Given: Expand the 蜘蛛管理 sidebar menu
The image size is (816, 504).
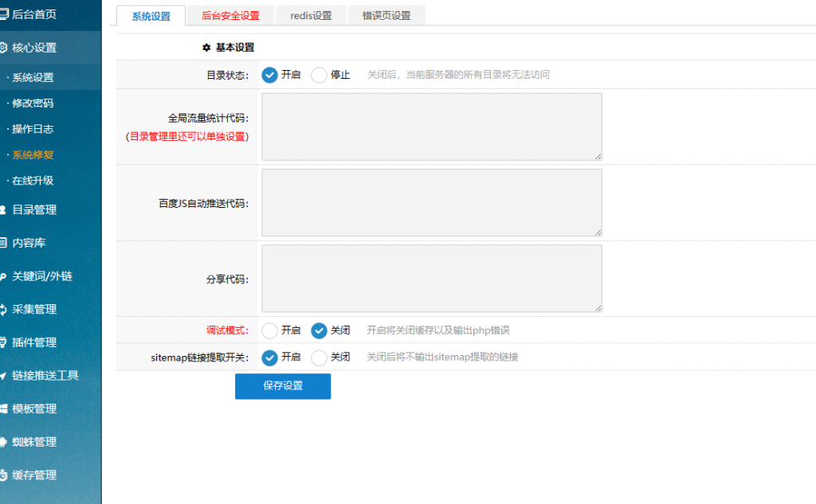Looking at the screenshot, I should 34,442.
